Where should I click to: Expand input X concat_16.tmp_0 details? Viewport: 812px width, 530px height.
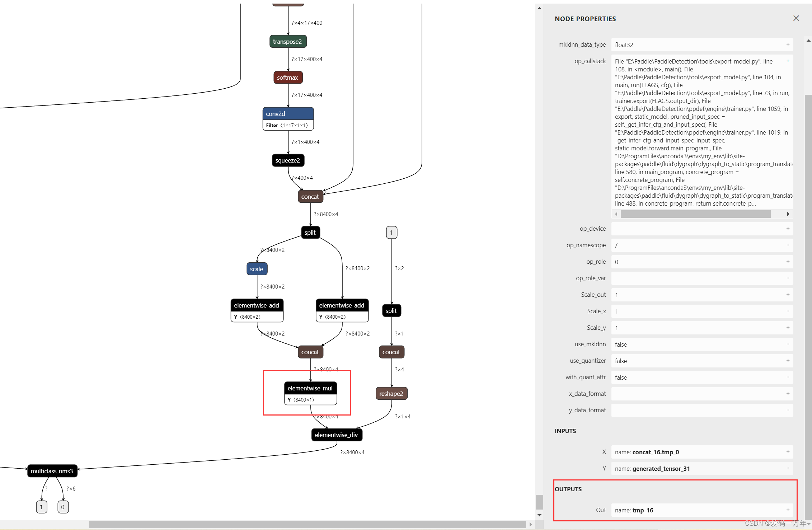(x=788, y=452)
